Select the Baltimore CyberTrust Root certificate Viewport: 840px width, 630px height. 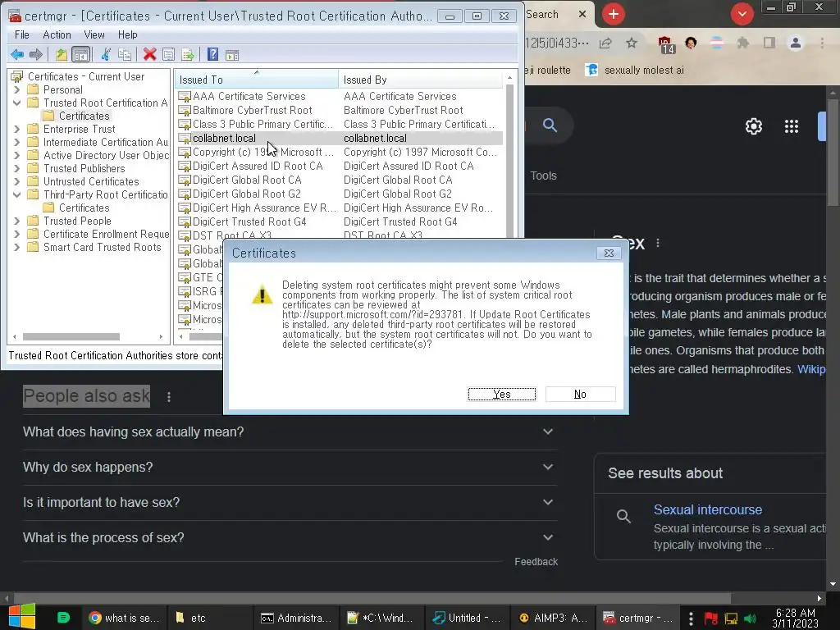click(x=340, y=111)
